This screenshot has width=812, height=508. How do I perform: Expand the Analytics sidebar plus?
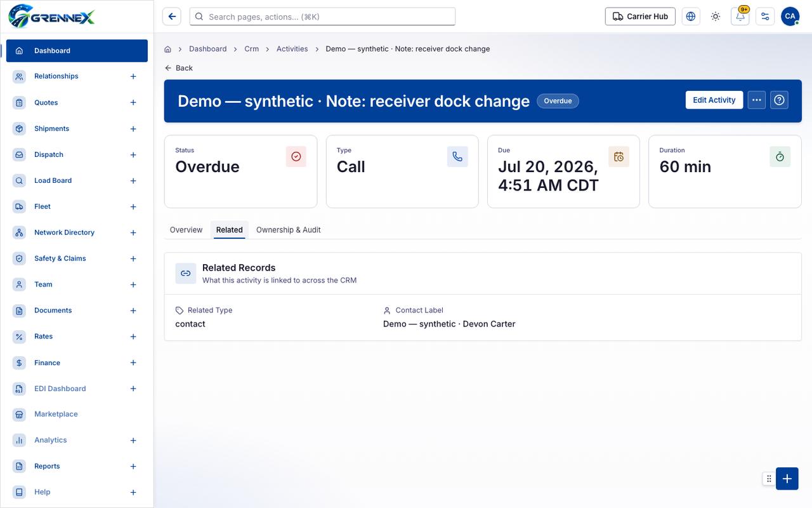click(x=133, y=441)
